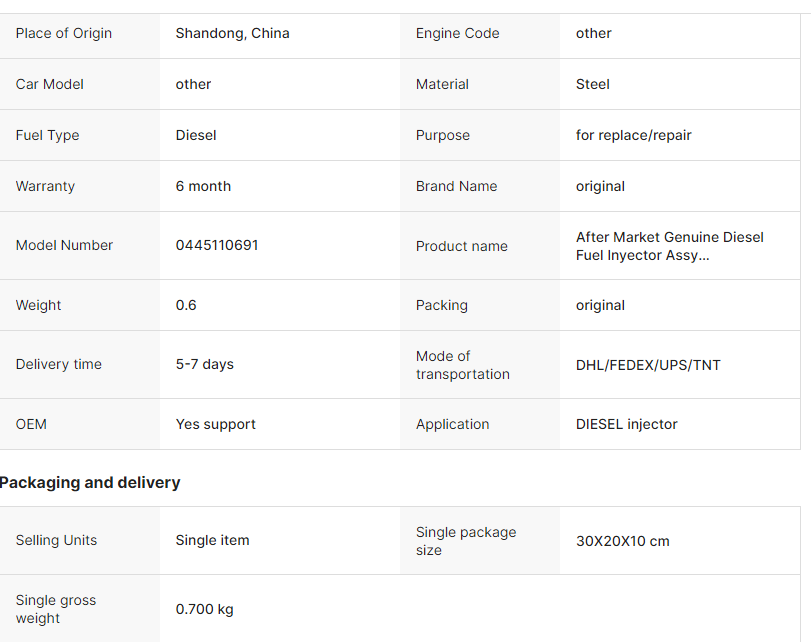The width and height of the screenshot is (811, 642).
Task: Select the model number 0445110691
Action: tap(217, 245)
